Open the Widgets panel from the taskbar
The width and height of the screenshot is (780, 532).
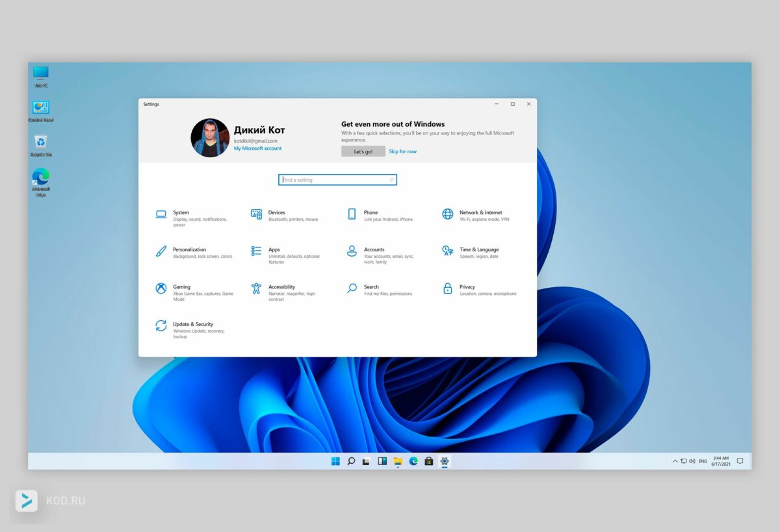[382, 461]
